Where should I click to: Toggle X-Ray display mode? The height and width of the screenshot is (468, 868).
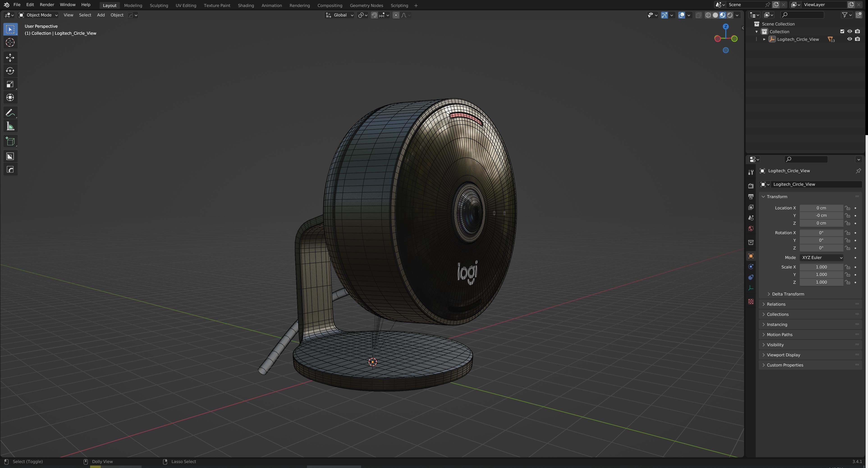click(699, 15)
